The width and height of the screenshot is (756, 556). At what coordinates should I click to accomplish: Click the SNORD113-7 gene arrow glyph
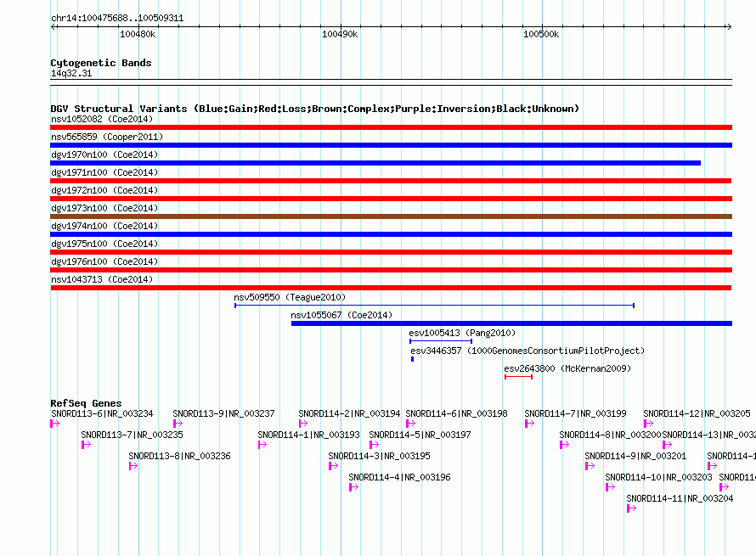[x=87, y=445]
